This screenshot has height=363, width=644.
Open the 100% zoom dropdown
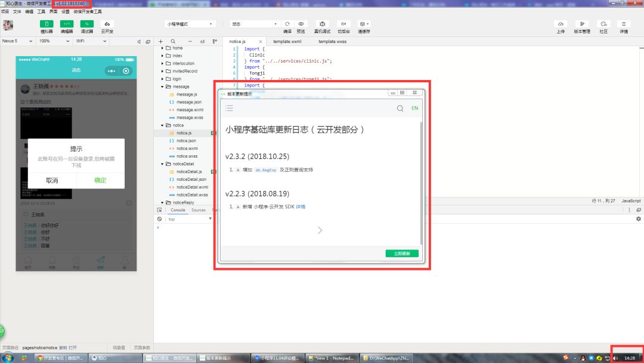click(x=54, y=41)
